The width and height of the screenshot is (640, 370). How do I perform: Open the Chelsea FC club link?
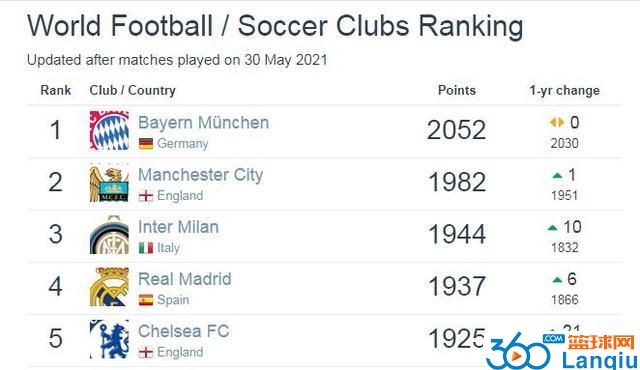[184, 331]
